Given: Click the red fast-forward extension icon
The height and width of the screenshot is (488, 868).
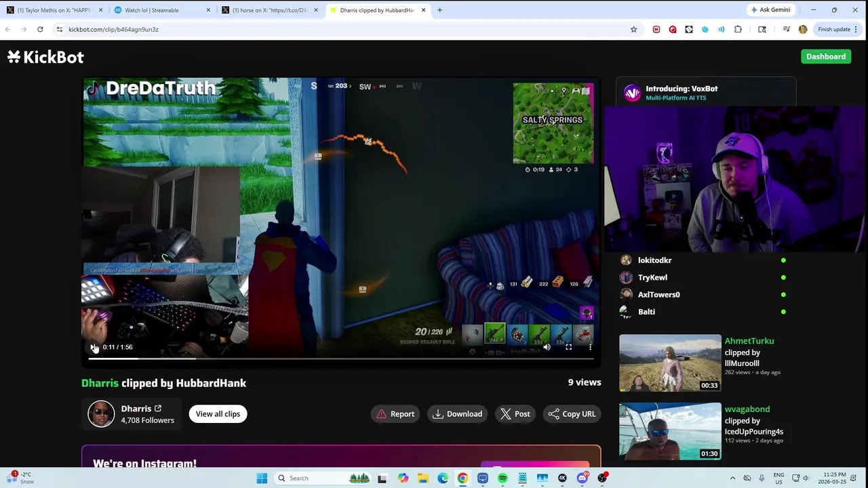Looking at the screenshot, I should click(656, 29).
